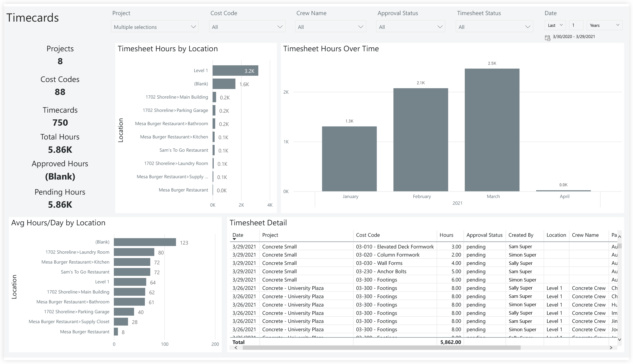Select the Level 1 bar in Hours by Location
633x364 pixels.
click(x=235, y=71)
